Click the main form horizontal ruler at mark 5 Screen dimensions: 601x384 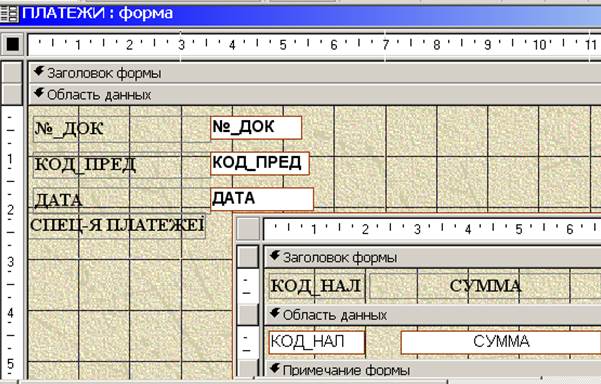point(283,45)
